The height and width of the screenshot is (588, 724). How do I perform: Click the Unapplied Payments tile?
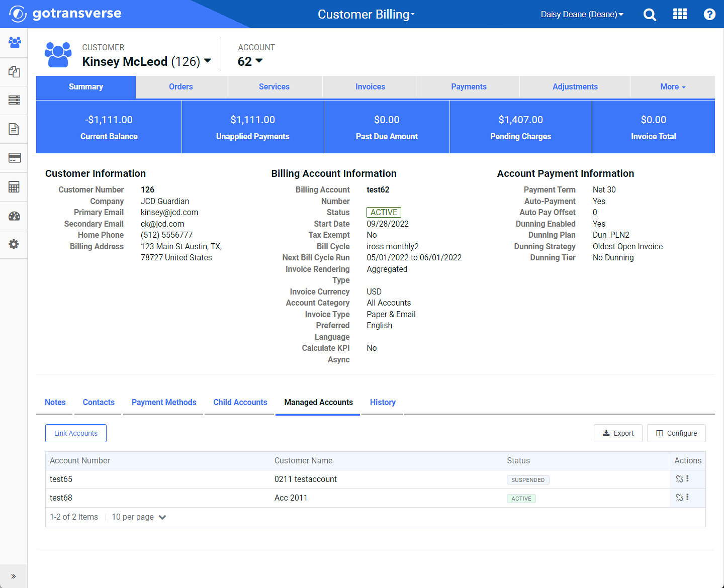[x=253, y=127]
